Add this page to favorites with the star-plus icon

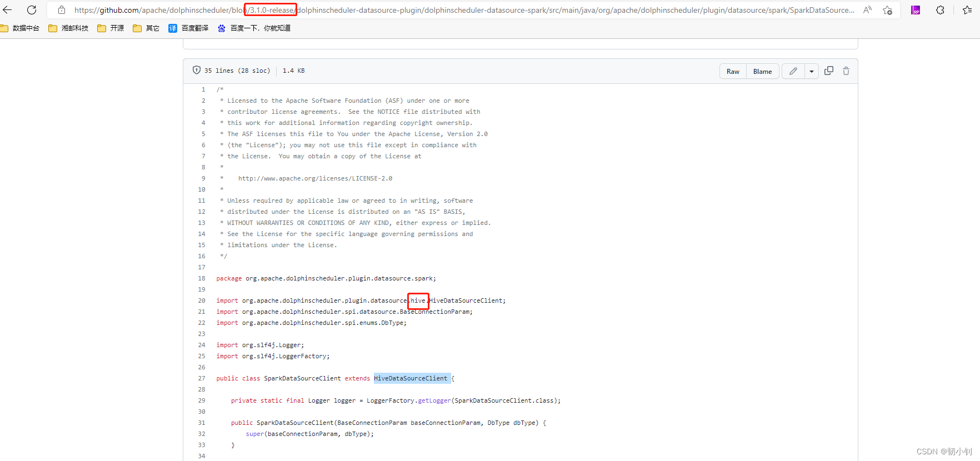(x=887, y=10)
